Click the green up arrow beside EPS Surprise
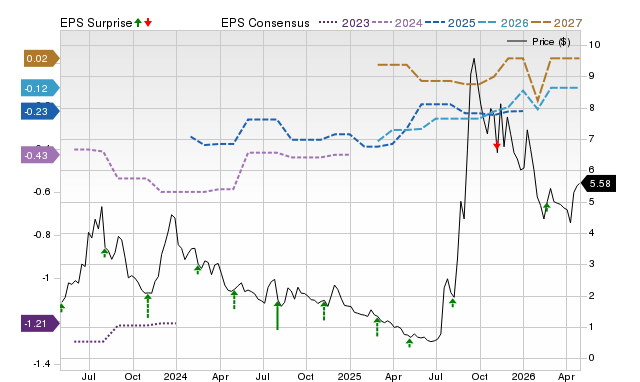The image size is (640, 382). click(x=138, y=23)
